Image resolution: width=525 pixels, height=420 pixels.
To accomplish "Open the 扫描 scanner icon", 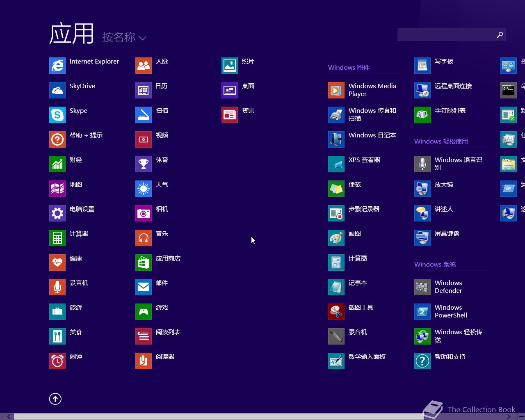I will point(144,115).
